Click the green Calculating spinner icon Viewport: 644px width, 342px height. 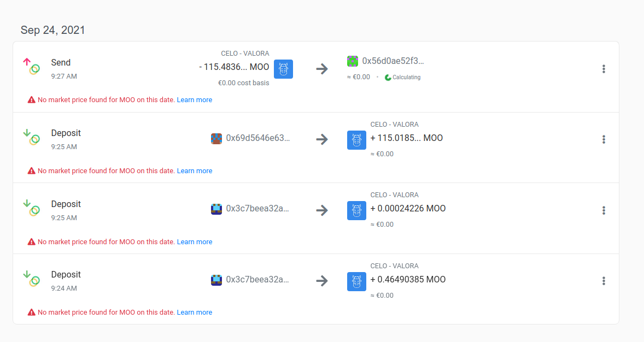[x=388, y=77]
